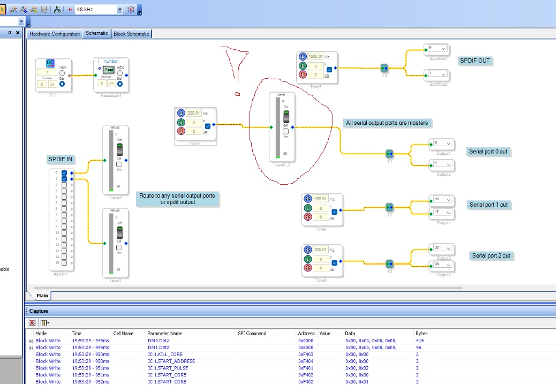Clear the Capture window output log

click(x=33, y=323)
